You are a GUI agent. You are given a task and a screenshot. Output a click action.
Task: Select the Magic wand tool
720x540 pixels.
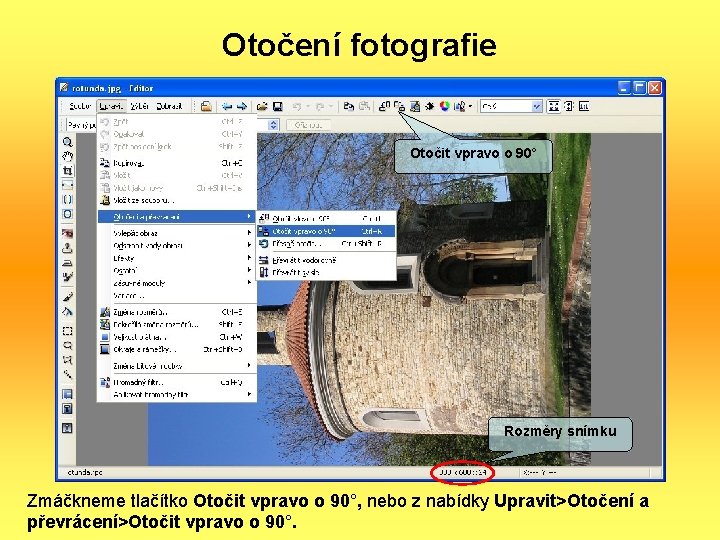coord(68,374)
